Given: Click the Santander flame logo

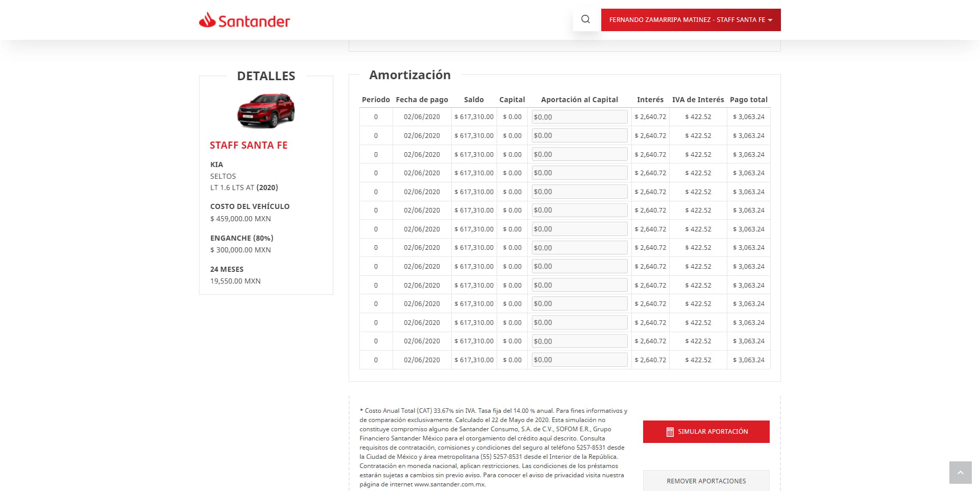Looking at the screenshot, I should 207,20.
